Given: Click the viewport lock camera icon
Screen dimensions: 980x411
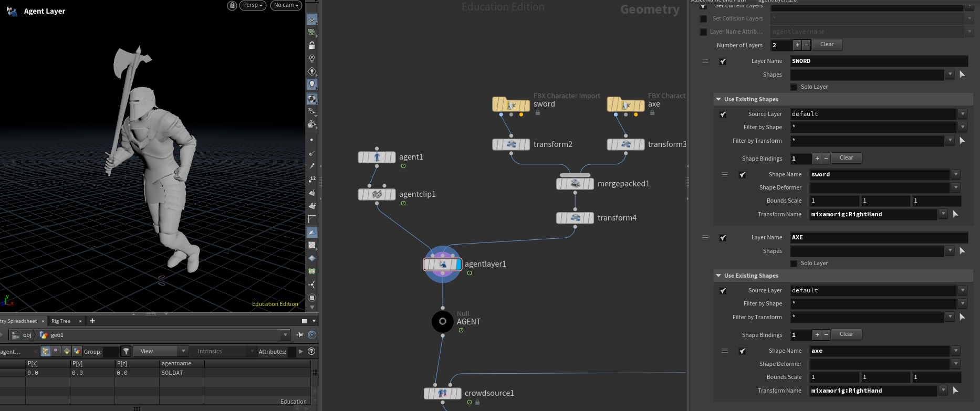Looking at the screenshot, I should click(232, 5).
